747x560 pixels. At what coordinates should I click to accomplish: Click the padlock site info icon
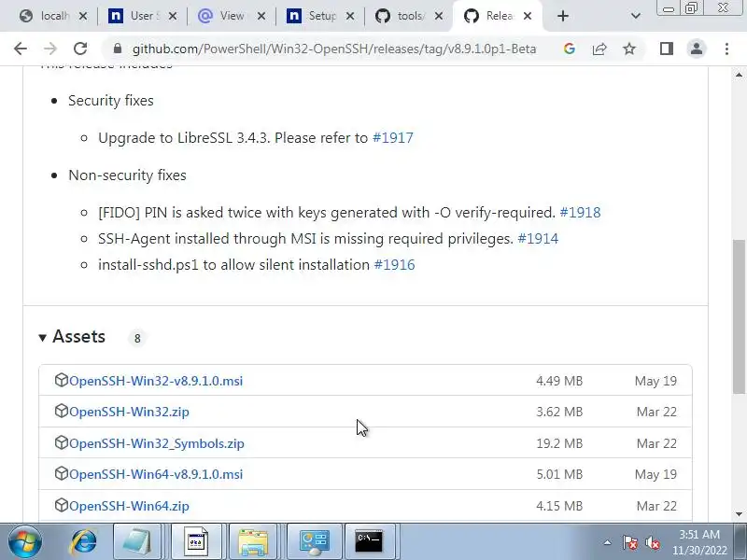pos(118,49)
